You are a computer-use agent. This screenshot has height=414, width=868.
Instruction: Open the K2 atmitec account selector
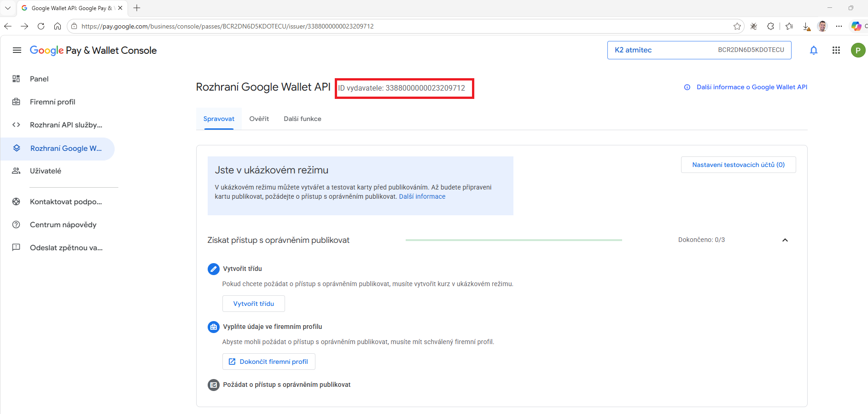tap(699, 50)
